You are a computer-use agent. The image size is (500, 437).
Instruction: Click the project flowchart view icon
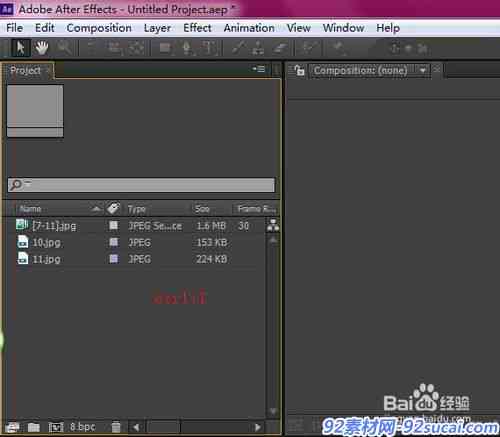tap(273, 226)
